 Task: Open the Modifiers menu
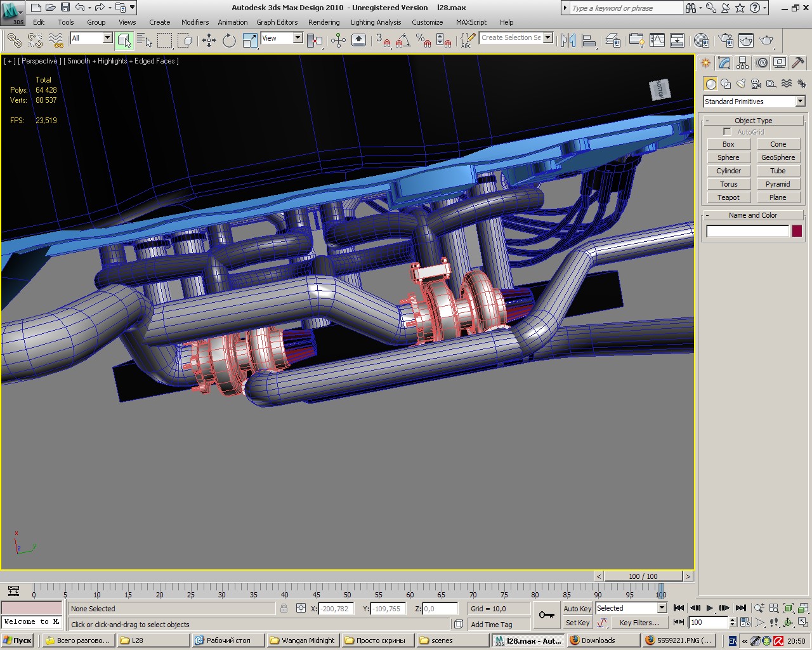tap(195, 22)
